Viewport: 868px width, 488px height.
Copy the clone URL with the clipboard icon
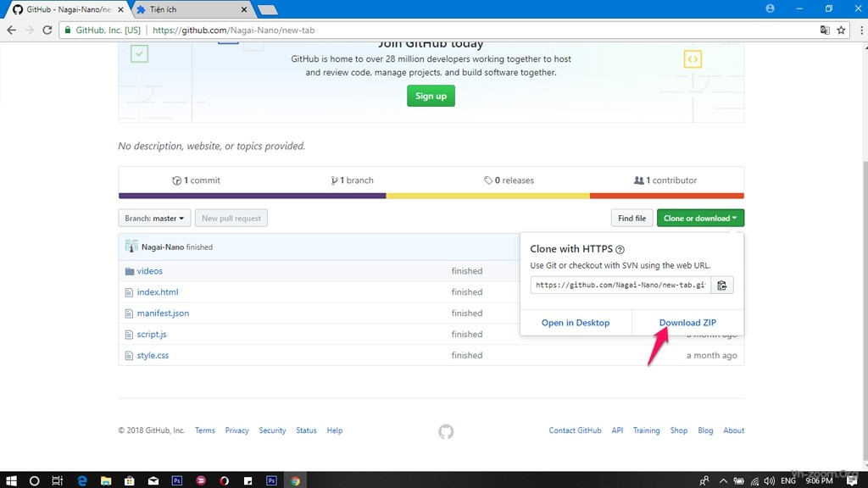722,285
